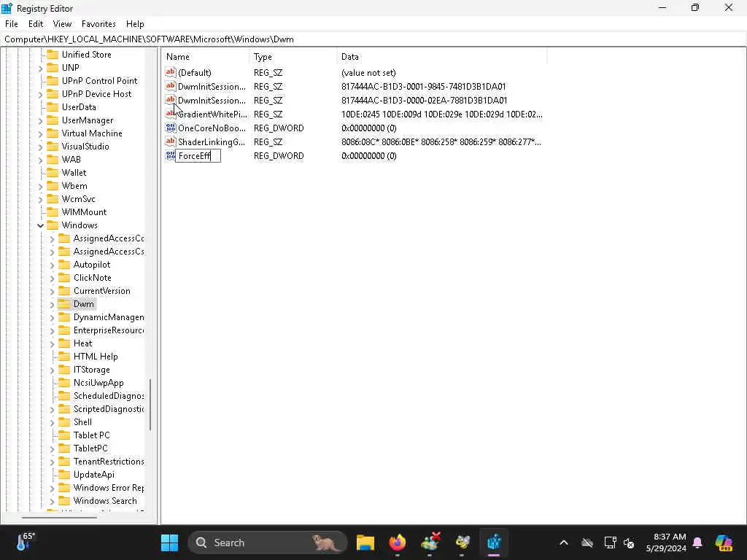Open the Favorites menu

98,24
